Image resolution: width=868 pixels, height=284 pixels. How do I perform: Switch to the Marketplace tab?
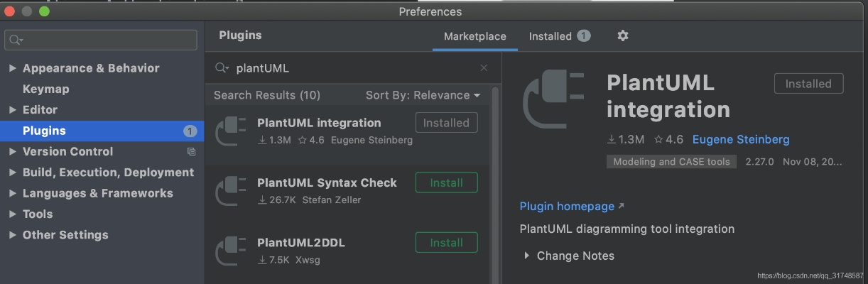pyautogui.click(x=474, y=36)
